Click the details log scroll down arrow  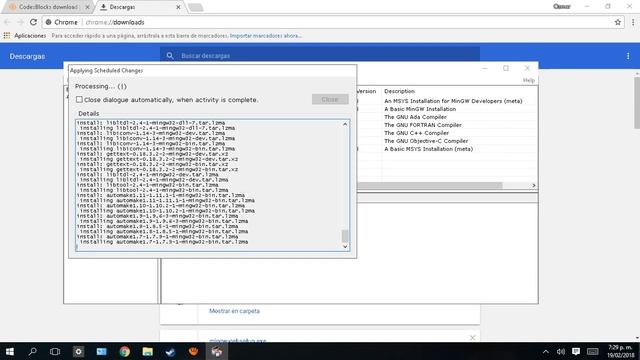(345, 246)
